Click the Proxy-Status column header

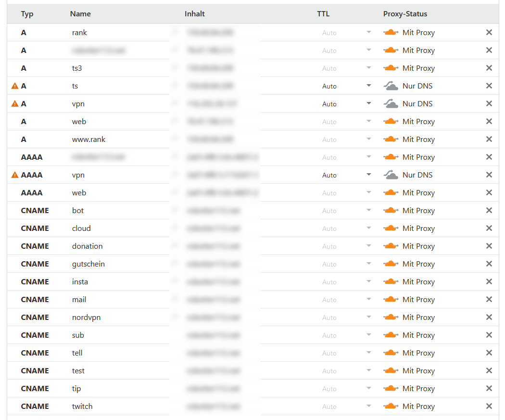405,14
